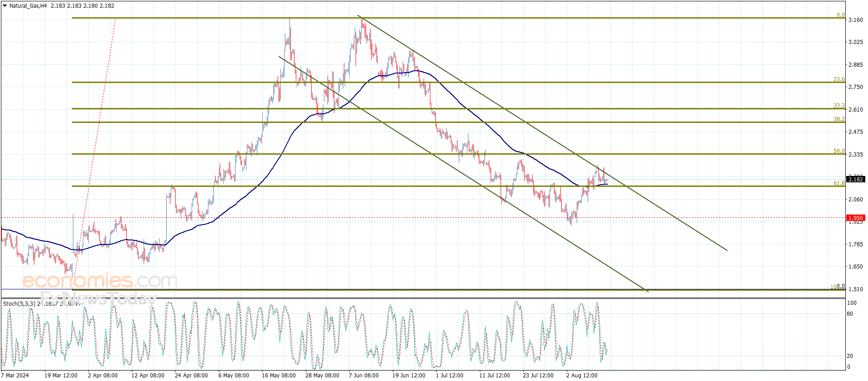
Task: Click the Stoch(5,3,3) indicator label
Action: coord(19,303)
